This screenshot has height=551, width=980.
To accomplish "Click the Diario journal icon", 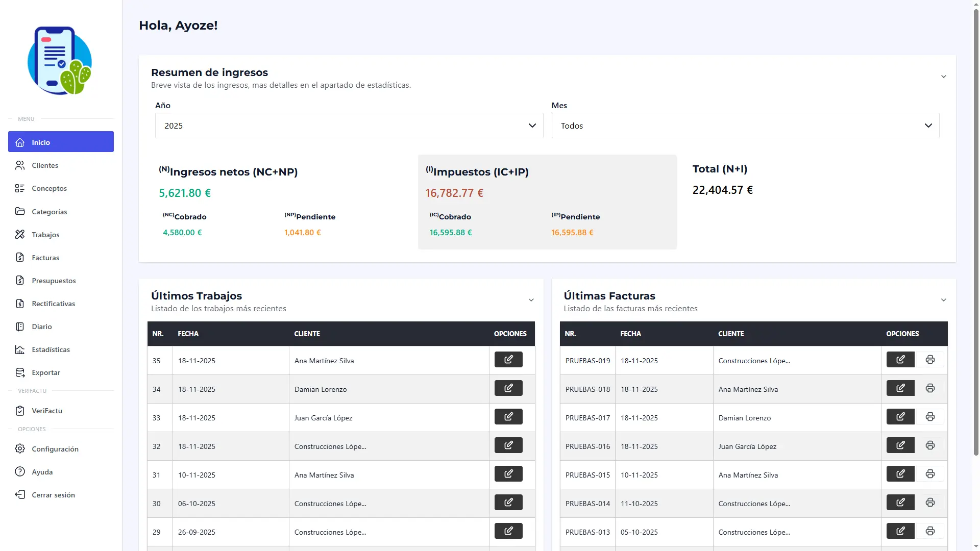I will 19,327.
